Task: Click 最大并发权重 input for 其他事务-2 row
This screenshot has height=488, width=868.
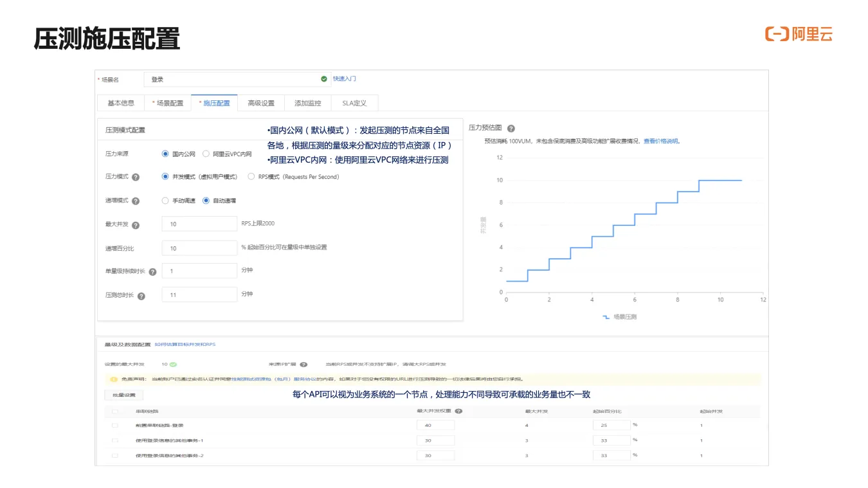Action: [x=435, y=455]
